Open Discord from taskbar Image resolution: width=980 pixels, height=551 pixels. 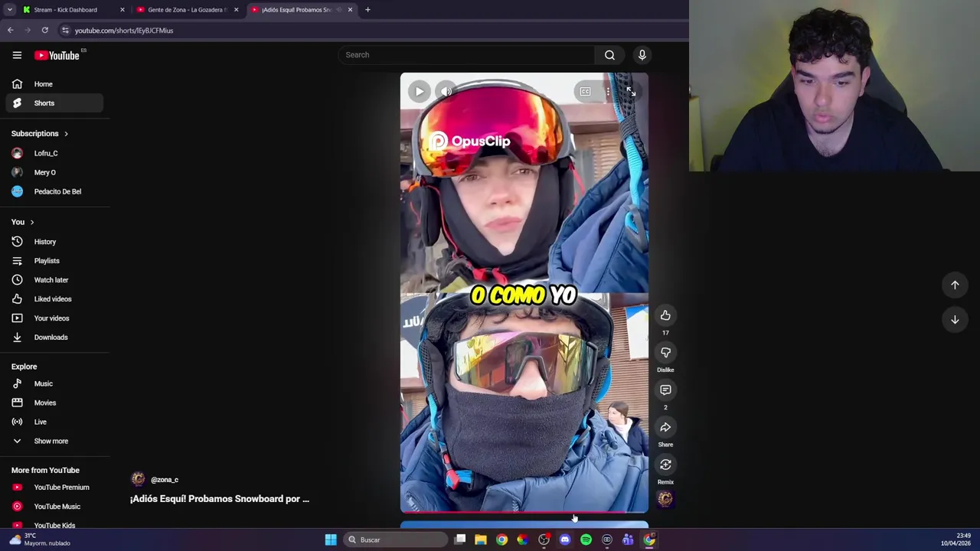click(x=565, y=540)
